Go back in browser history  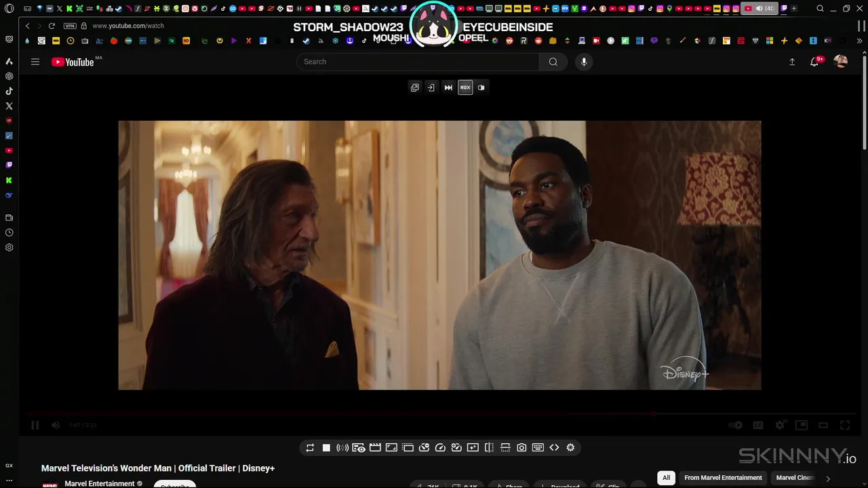pos(27,26)
